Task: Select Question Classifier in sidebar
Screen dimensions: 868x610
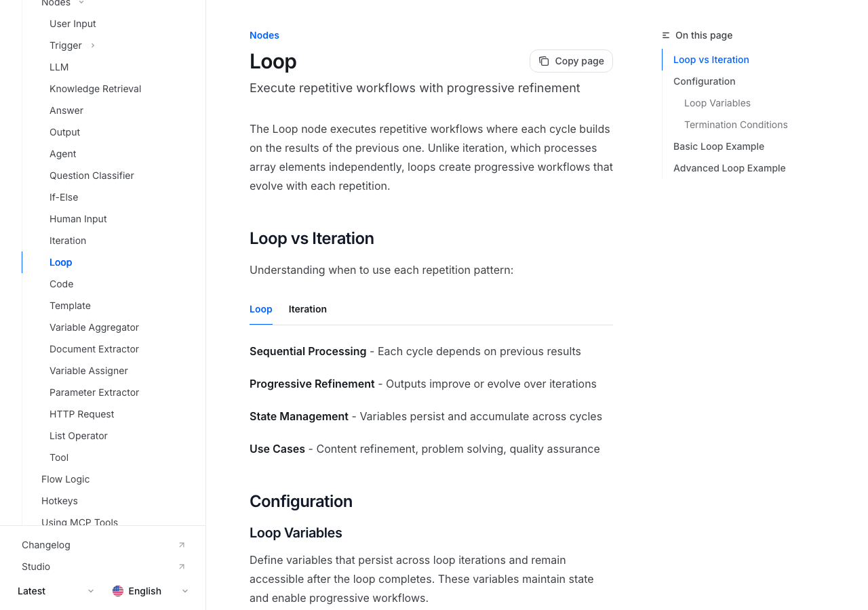Action: point(92,176)
